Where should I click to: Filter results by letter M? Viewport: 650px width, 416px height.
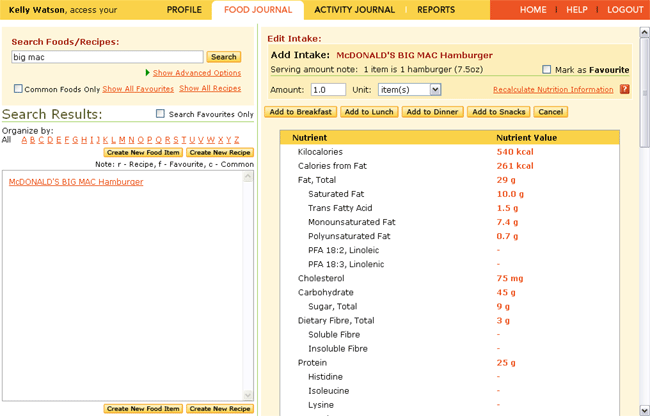(x=122, y=140)
